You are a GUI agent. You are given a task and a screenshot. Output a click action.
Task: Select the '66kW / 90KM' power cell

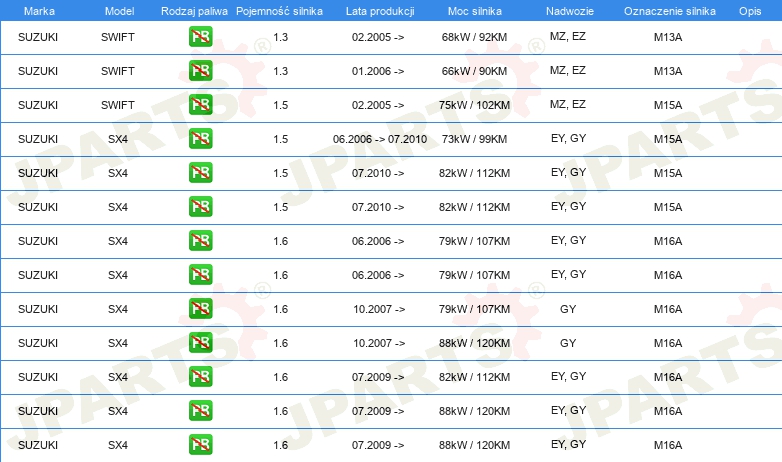474,71
